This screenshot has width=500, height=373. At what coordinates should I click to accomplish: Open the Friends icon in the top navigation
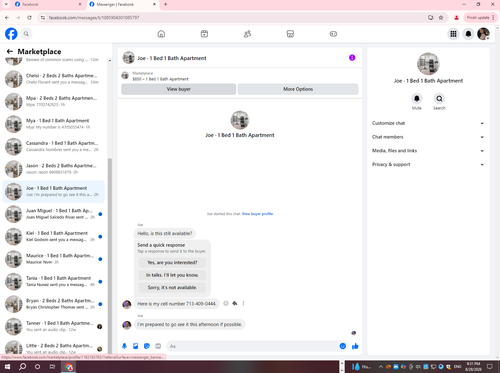247,34
